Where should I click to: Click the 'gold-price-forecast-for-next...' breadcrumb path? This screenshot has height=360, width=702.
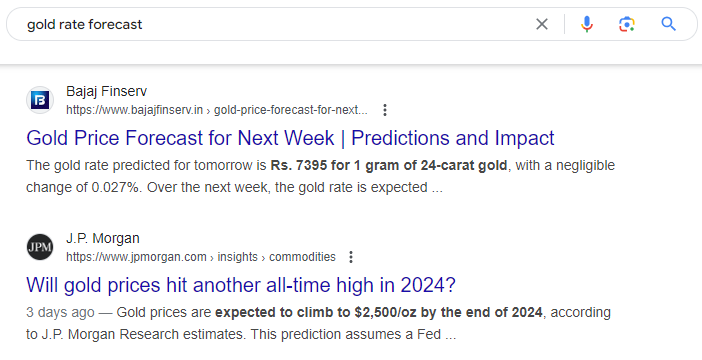[291, 110]
